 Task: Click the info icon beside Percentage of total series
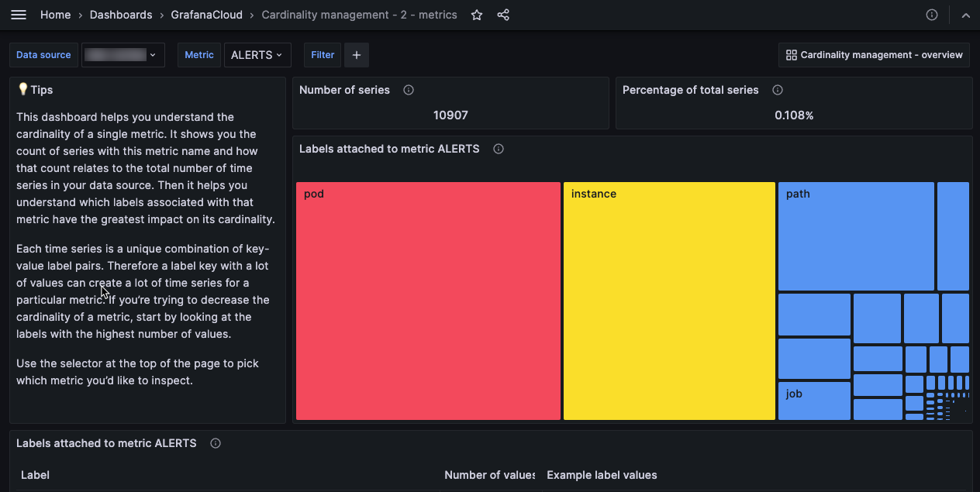coord(778,90)
